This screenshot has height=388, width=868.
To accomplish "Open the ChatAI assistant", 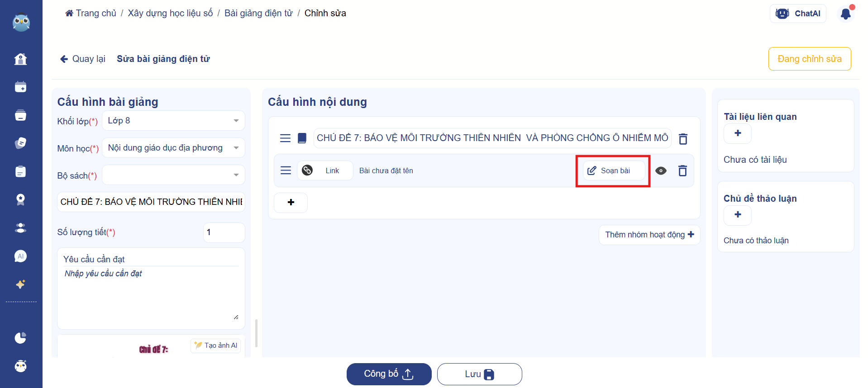I will (798, 14).
